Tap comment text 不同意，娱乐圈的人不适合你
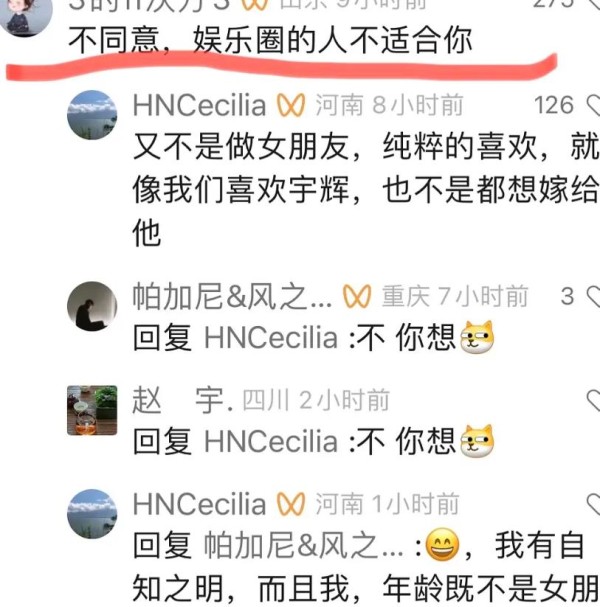 click(270, 40)
